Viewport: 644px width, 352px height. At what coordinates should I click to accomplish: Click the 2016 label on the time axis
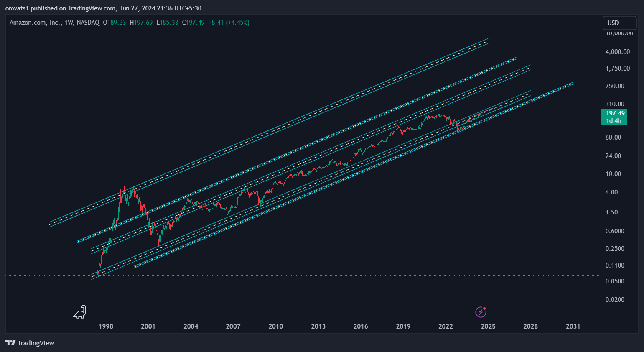(x=361, y=326)
